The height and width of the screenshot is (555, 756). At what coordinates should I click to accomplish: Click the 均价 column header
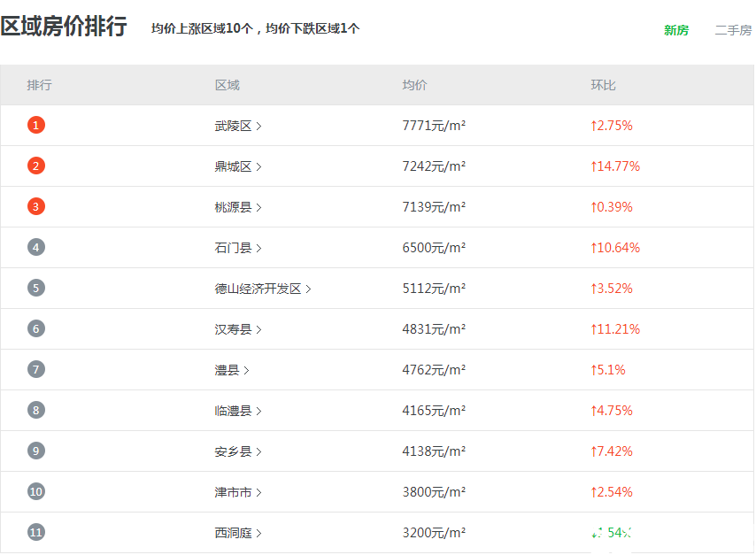click(414, 85)
